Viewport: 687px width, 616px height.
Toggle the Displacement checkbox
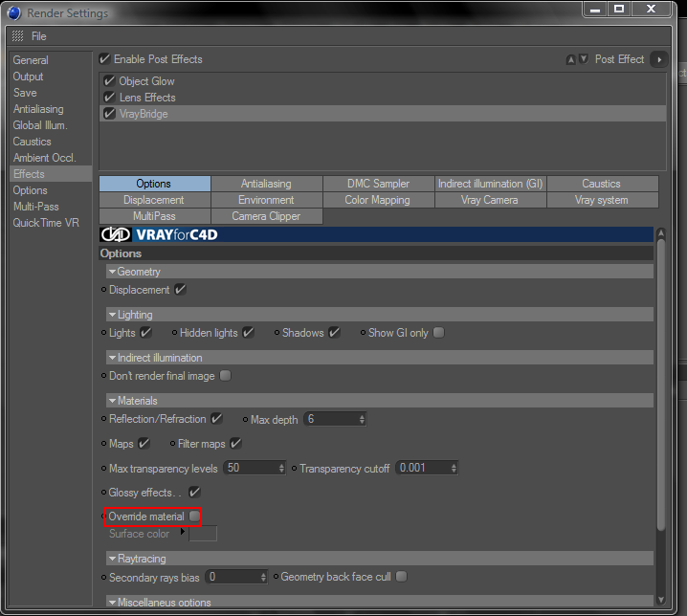pyautogui.click(x=180, y=289)
